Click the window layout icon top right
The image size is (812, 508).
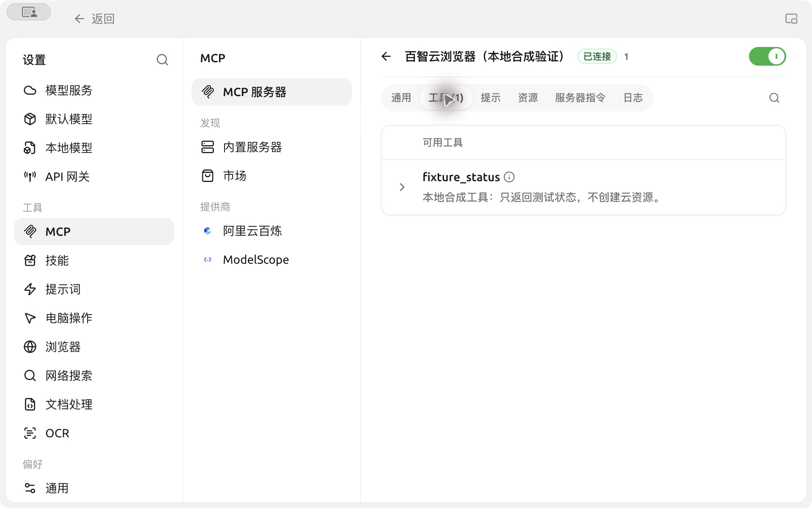(791, 19)
